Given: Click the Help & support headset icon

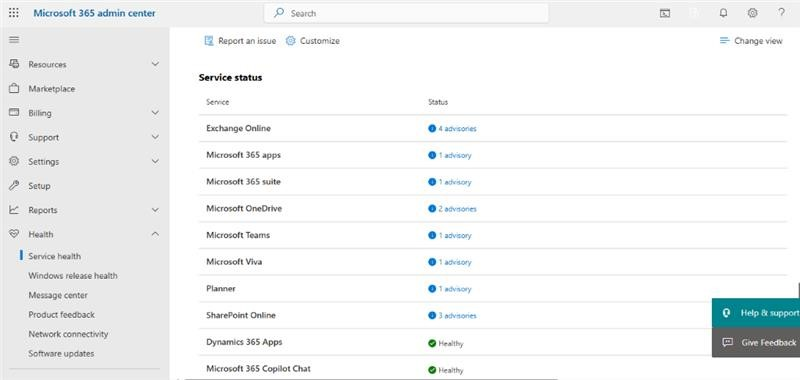Looking at the screenshot, I should point(727,313).
